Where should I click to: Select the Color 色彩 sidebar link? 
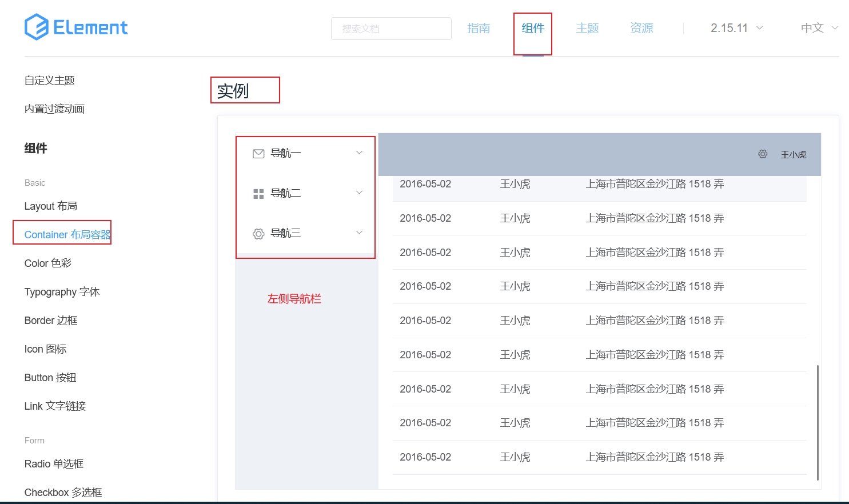click(48, 263)
